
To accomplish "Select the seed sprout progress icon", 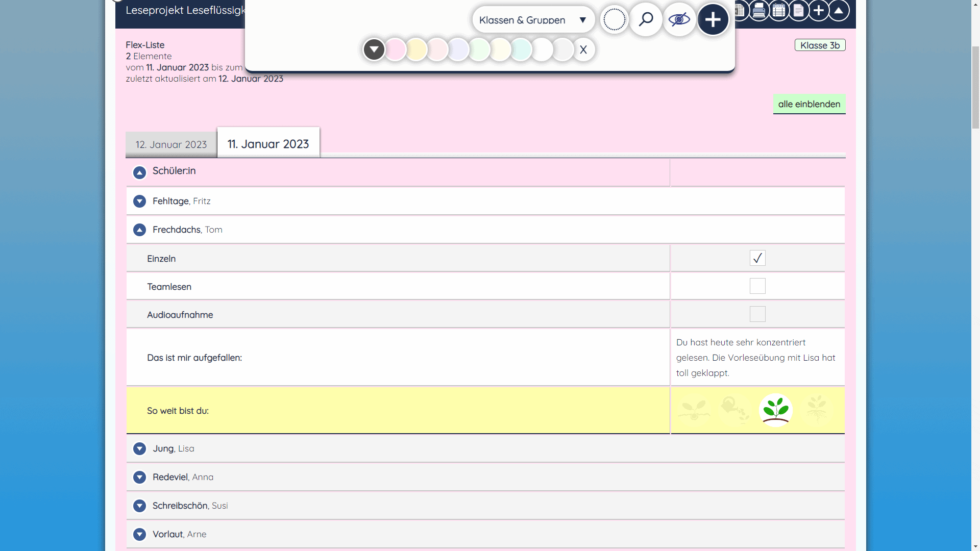I will [x=694, y=410].
